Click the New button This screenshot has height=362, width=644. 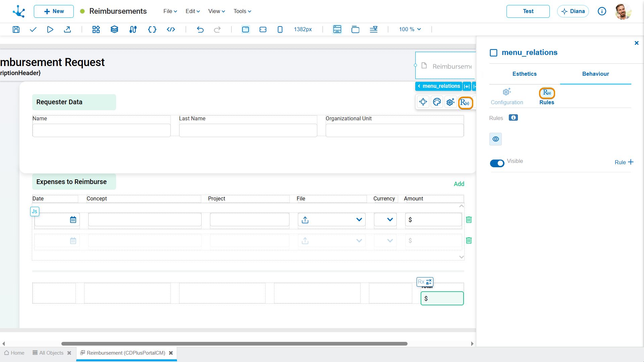(54, 11)
